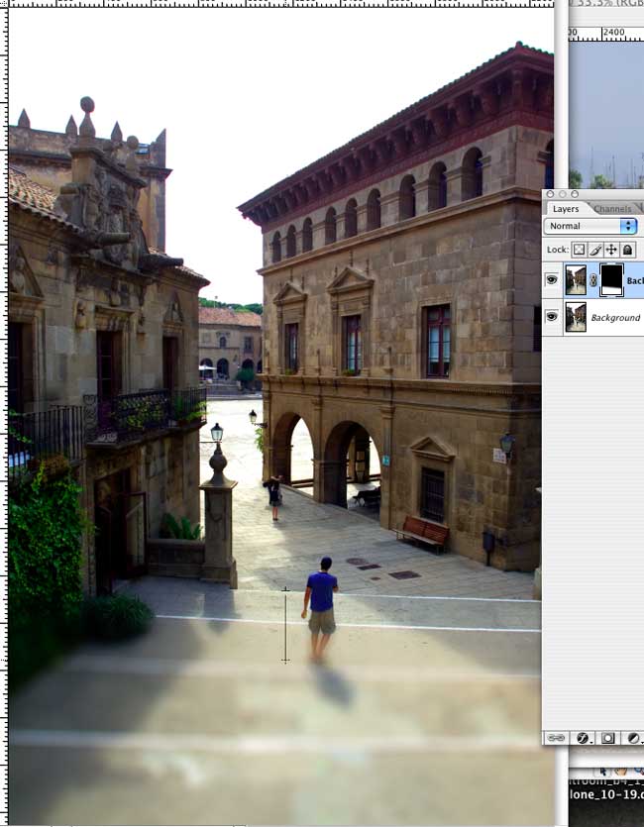The image size is (644, 827).
Task: Hide the top masked layer via eye icon
Action: coord(551,280)
